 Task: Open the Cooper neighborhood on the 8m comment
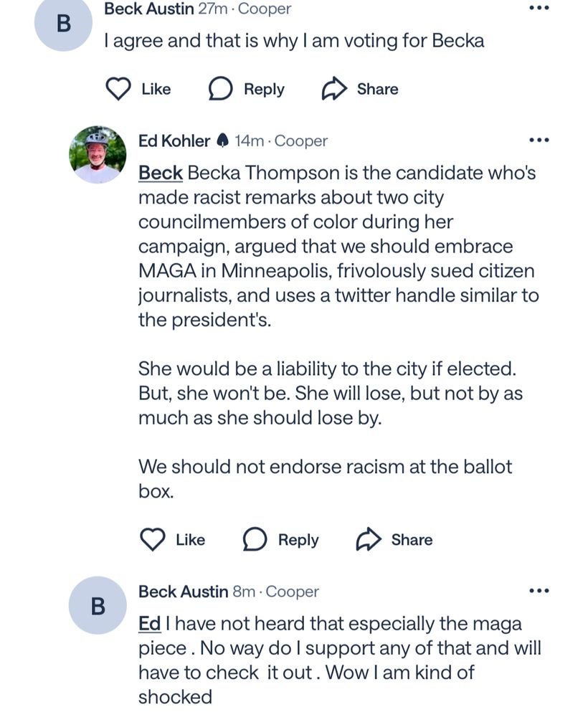(x=293, y=592)
